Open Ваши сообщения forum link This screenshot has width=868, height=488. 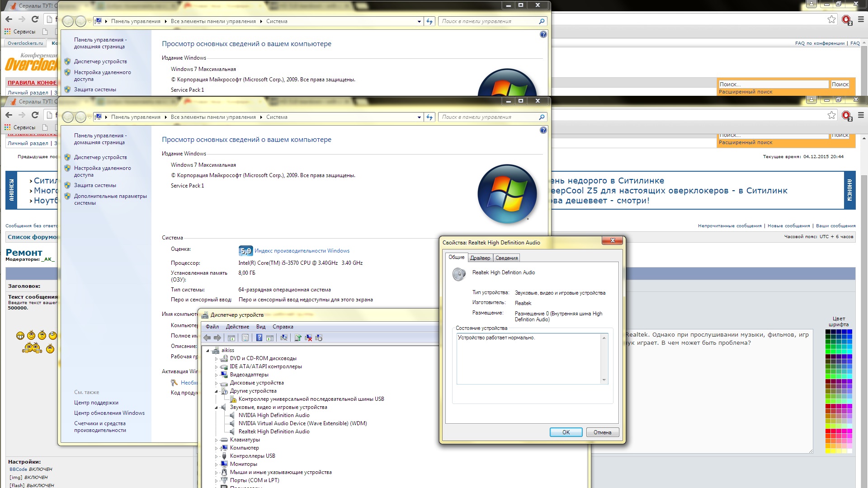click(835, 226)
